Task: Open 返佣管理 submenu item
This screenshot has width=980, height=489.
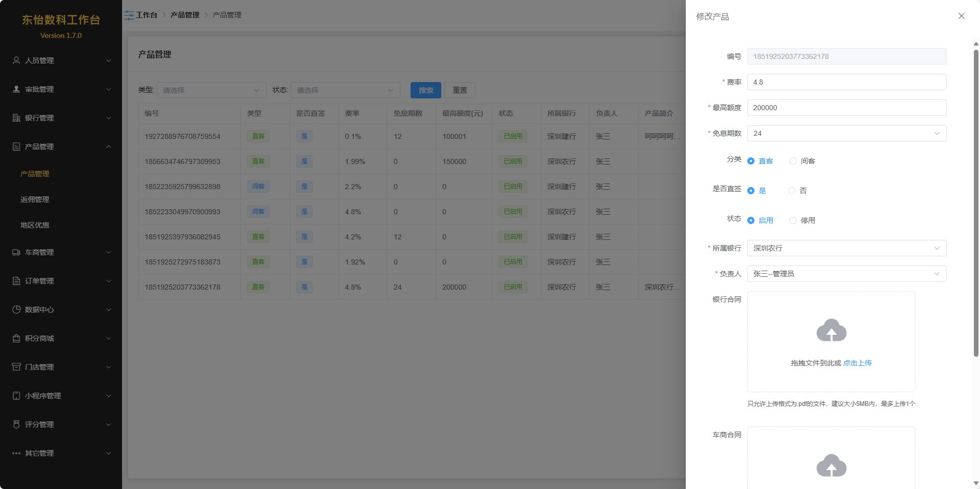Action: [x=35, y=199]
